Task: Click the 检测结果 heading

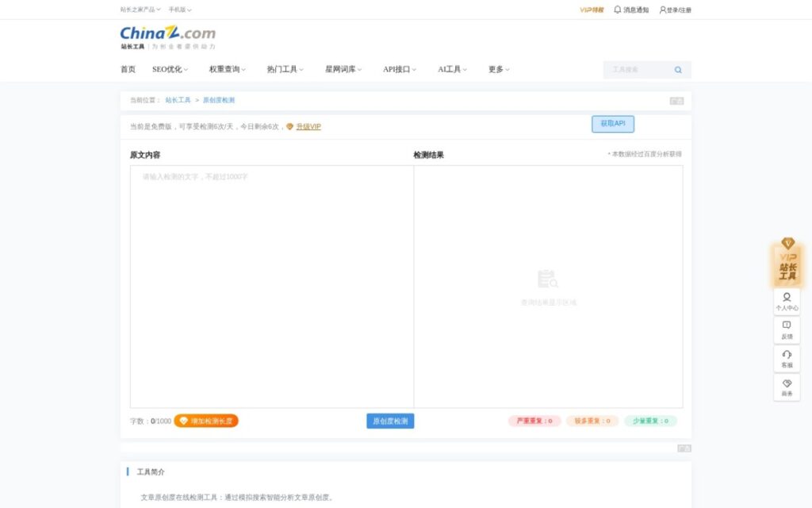Action: [428, 155]
